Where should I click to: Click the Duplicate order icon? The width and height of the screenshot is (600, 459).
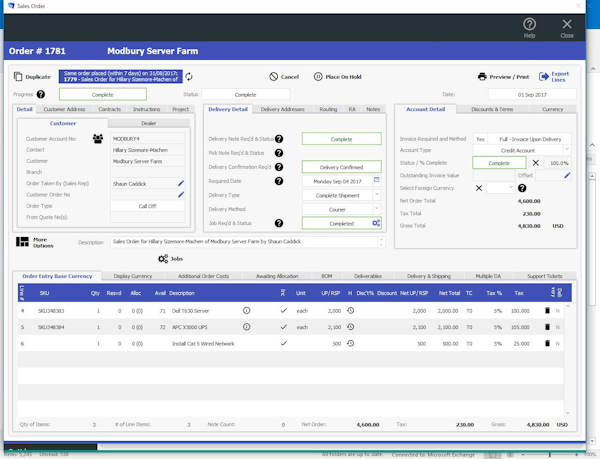(18, 76)
